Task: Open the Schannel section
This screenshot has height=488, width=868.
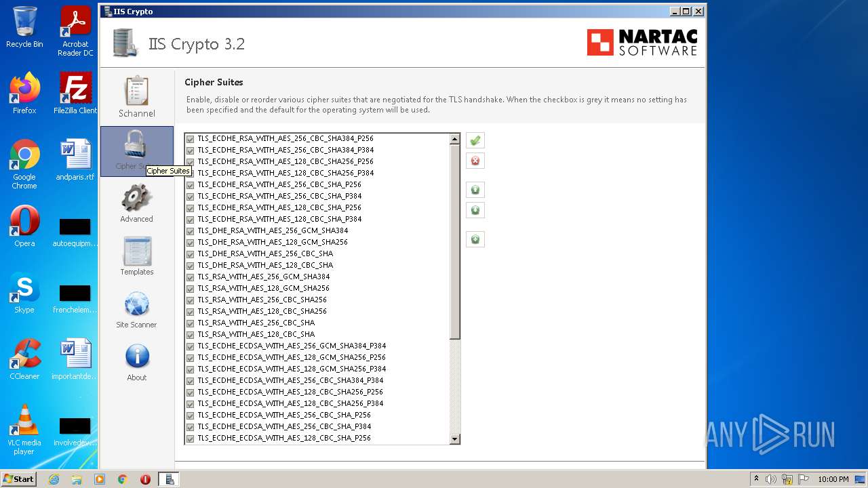Action: click(136, 98)
